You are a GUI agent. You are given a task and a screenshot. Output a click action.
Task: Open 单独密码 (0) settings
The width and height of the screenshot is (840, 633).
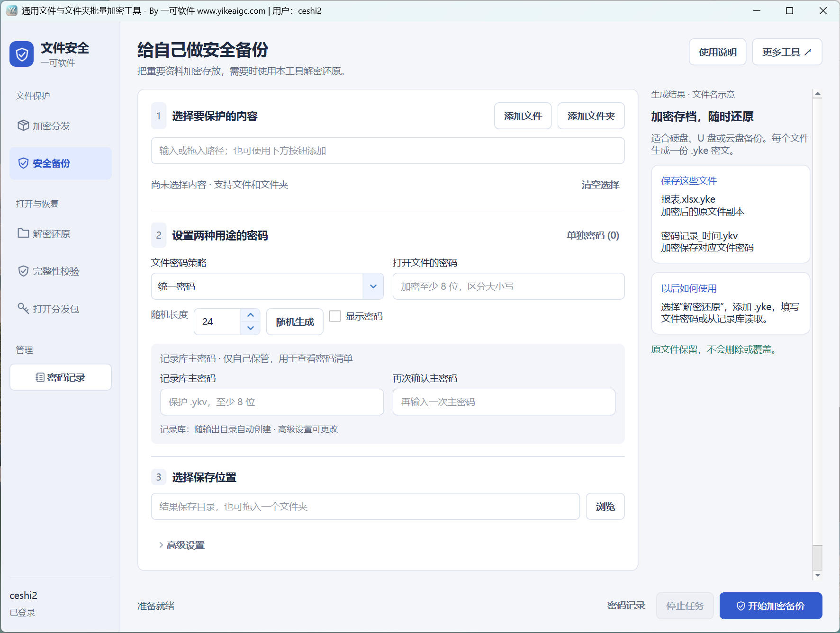[x=593, y=235]
